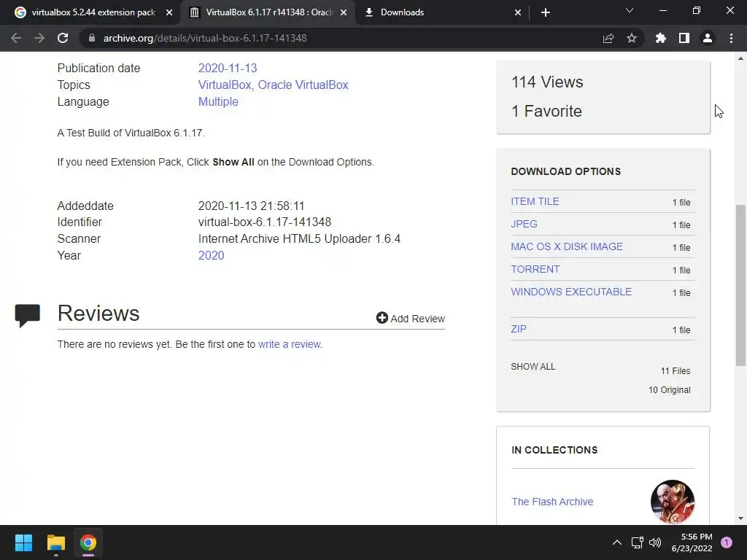This screenshot has height=560, width=747.
Task: Open the tab search chevron
Action: (x=630, y=10)
